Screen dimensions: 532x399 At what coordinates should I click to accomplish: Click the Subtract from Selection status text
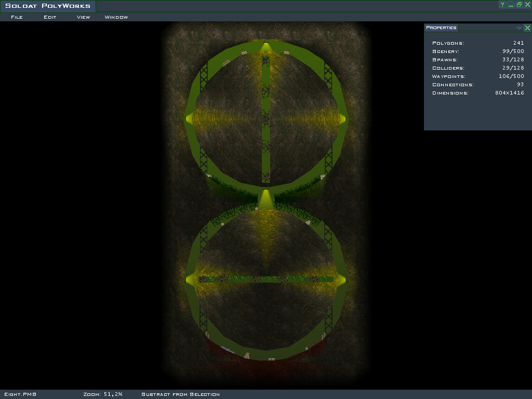pyautogui.click(x=180, y=394)
